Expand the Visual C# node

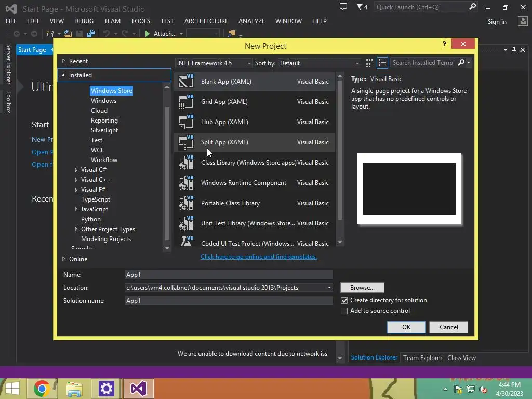76,170
